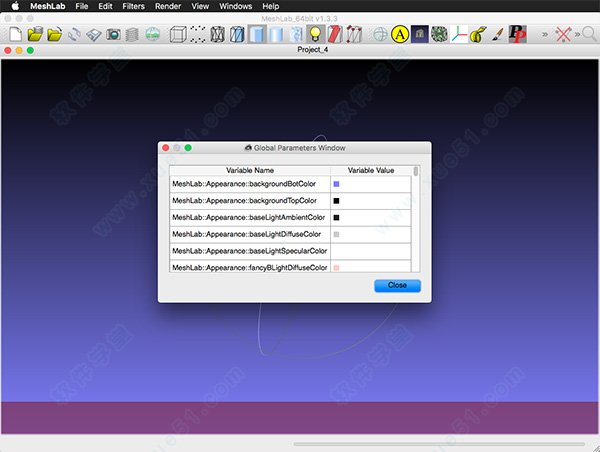Click the baseLightSpecularColor value cell
600x452 pixels.
pos(371,251)
